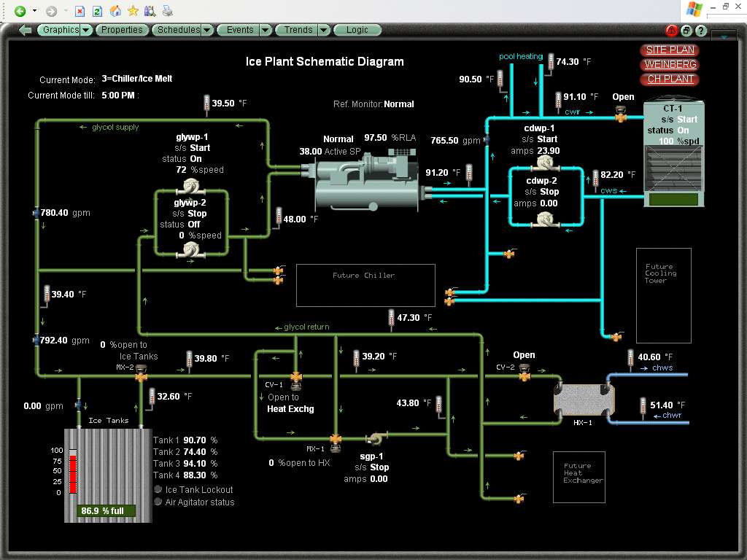Image resolution: width=747 pixels, height=560 pixels.
Task: Click the glywp-1 glycol pump icon
Action: coord(192,185)
